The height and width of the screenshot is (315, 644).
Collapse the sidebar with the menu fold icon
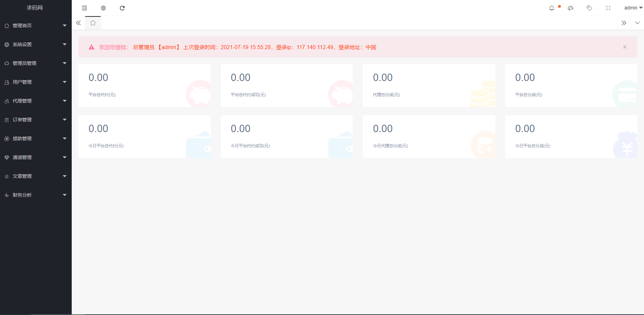pyautogui.click(x=84, y=8)
